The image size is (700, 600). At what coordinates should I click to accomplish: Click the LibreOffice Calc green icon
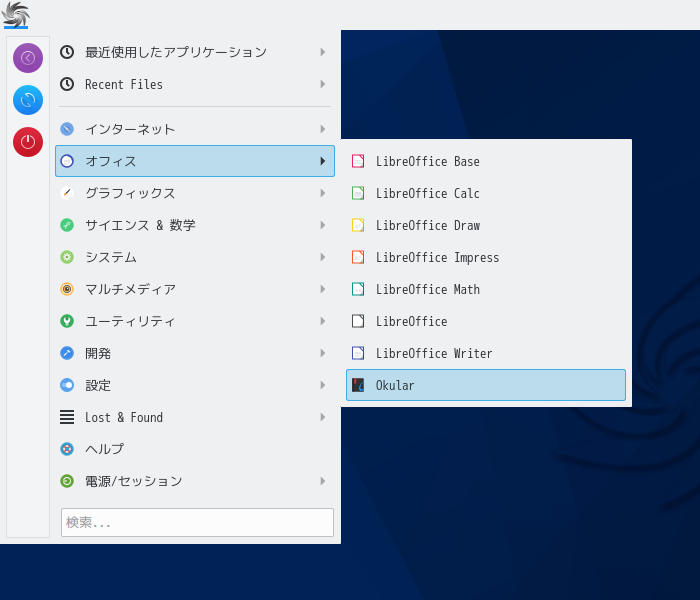358,193
